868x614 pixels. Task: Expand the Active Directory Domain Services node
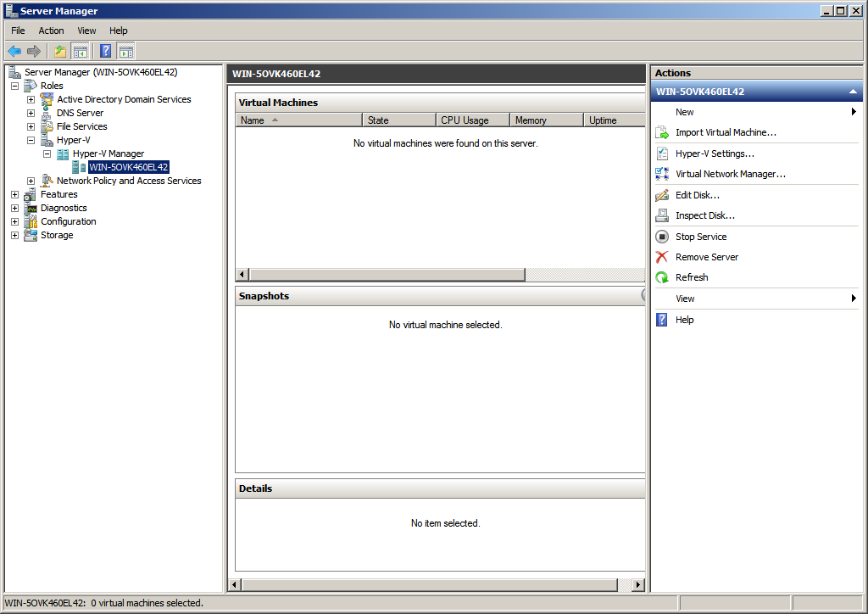tap(31, 99)
